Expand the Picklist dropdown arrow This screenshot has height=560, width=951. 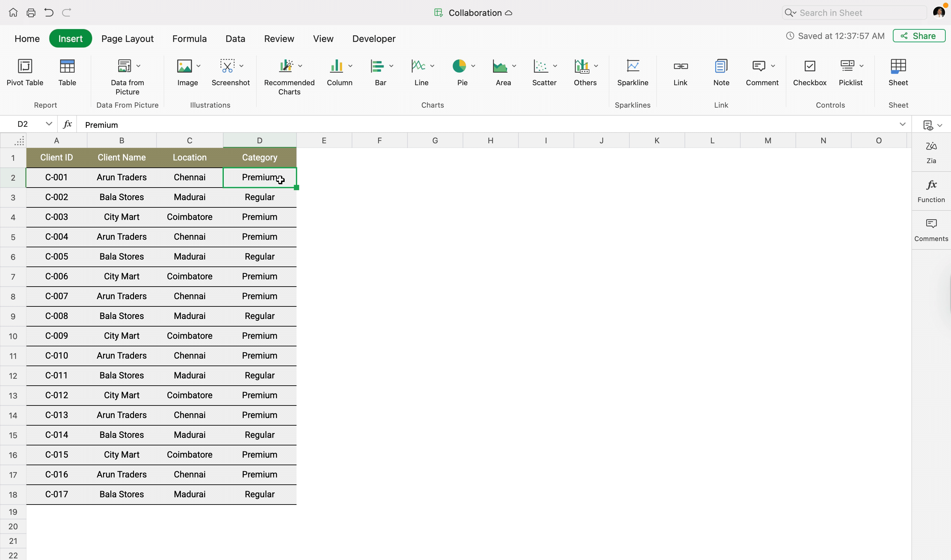pos(861,66)
